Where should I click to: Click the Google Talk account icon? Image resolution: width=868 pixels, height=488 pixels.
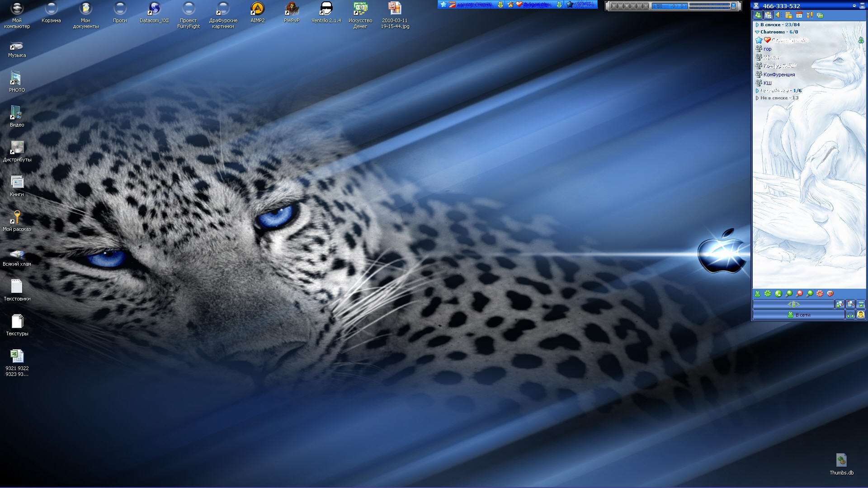point(830,294)
